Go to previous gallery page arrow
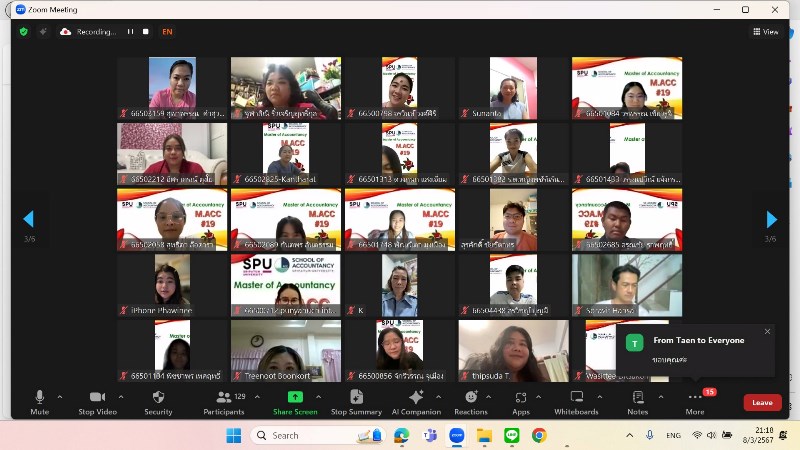Screen dimensions: 800x450 click(29, 219)
